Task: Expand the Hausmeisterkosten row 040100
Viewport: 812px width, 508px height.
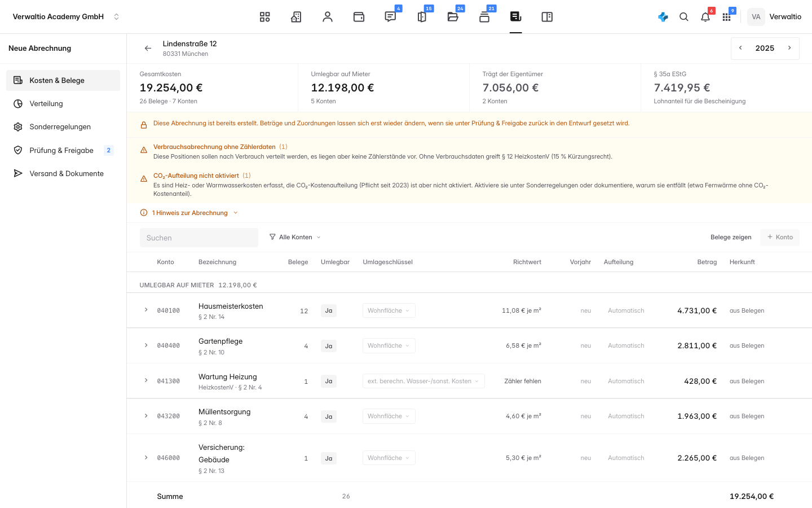Action: (146, 310)
